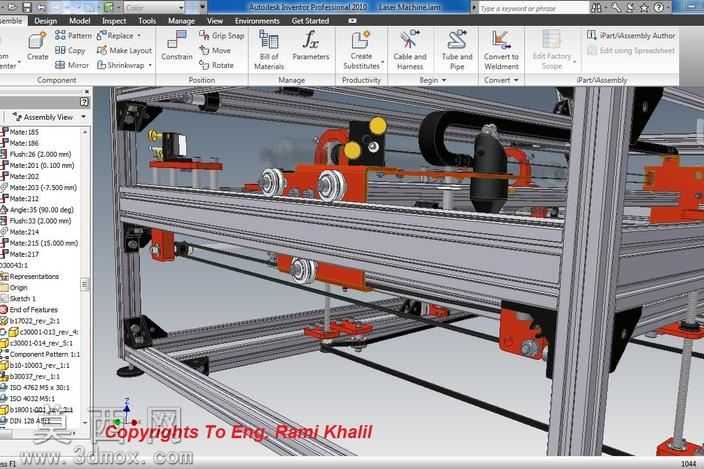This screenshot has width=704, height=469.
Task: Click the browser panel help icon
Action: coord(84,102)
